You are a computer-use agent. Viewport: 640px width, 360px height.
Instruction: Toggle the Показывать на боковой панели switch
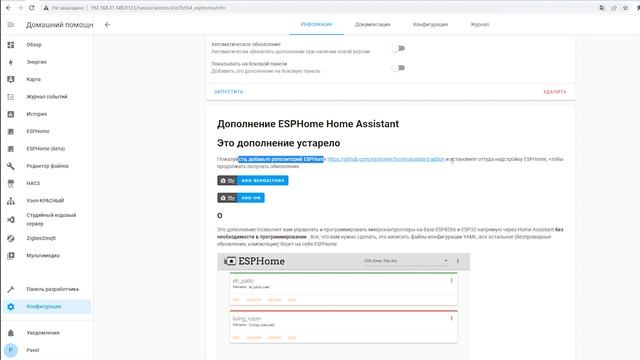coord(398,68)
